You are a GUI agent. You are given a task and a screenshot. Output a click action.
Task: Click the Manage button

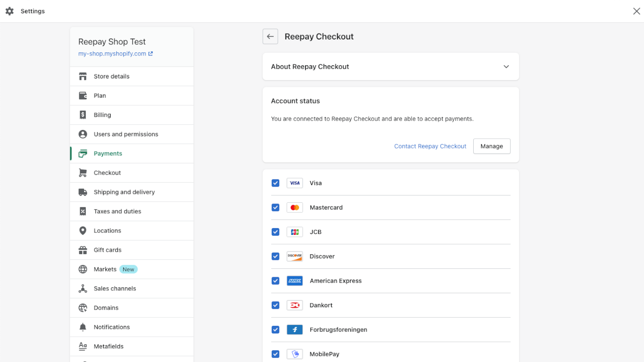[492, 146]
